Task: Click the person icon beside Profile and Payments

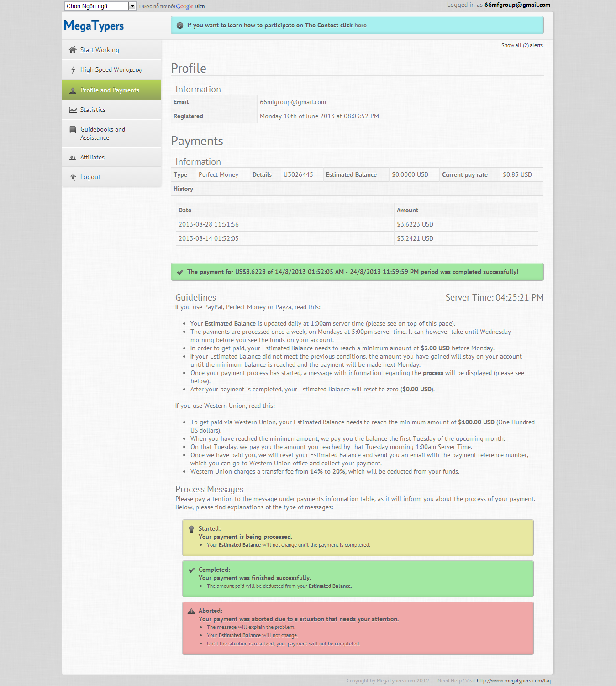Action: (x=73, y=90)
